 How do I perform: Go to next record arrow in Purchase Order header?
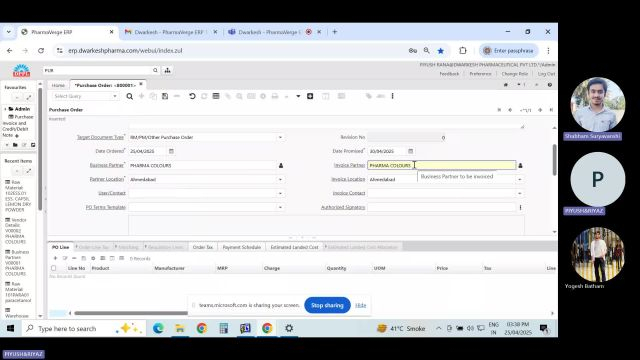(x=540, y=110)
